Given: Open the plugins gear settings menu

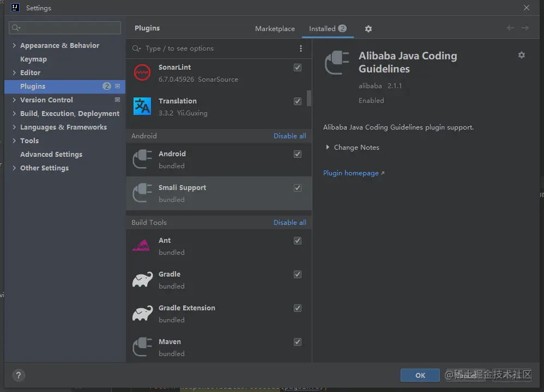Looking at the screenshot, I should 368,29.
